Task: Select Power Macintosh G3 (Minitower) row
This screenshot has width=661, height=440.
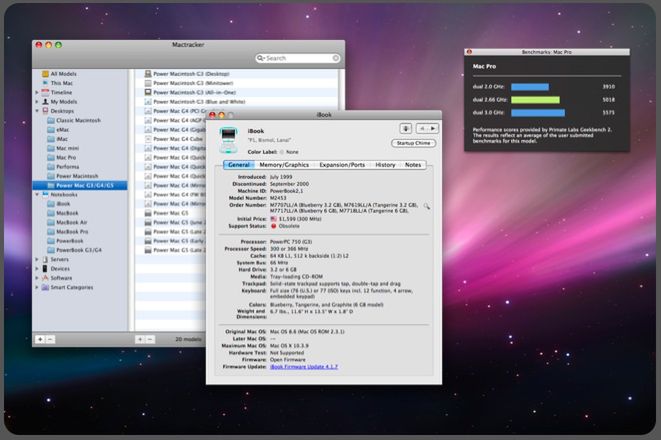Action: (x=236, y=83)
